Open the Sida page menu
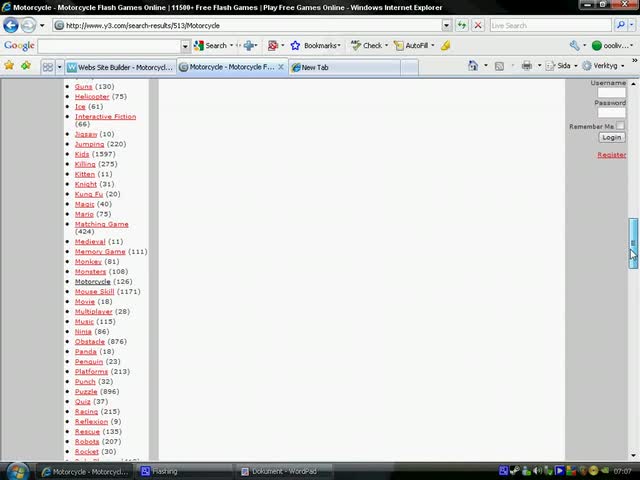Viewport: 640px width, 480px height. (561, 66)
